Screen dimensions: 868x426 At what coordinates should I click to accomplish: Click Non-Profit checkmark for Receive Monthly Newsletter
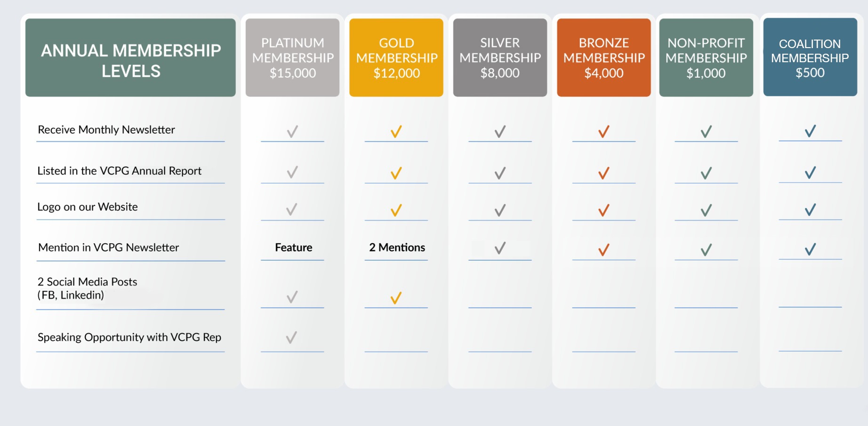[x=706, y=131]
